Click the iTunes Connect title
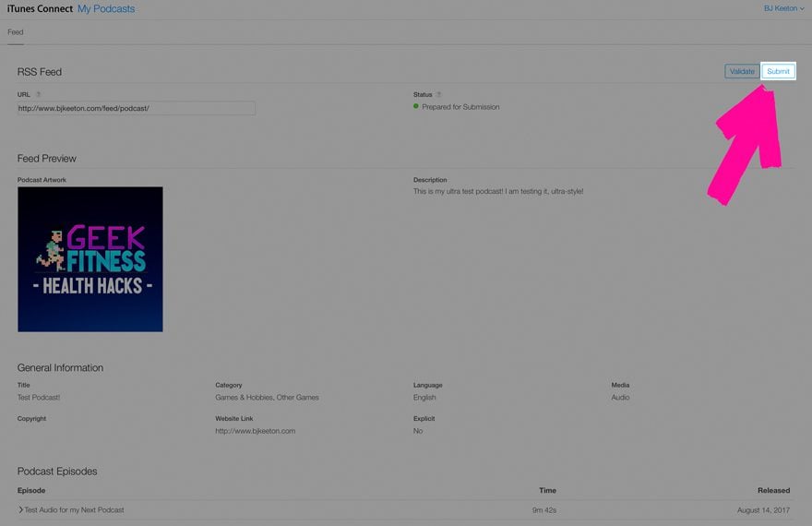 pos(40,8)
